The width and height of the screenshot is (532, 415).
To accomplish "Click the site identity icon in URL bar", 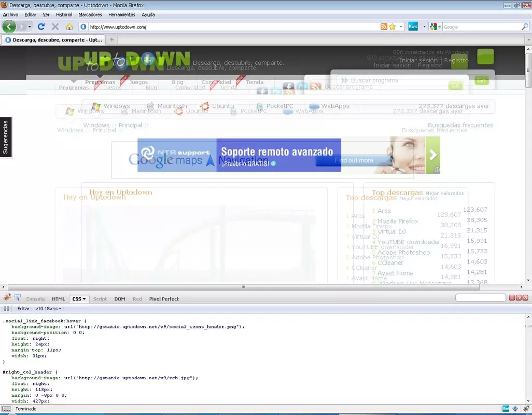I will pyautogui.click(x=83, y=27).
